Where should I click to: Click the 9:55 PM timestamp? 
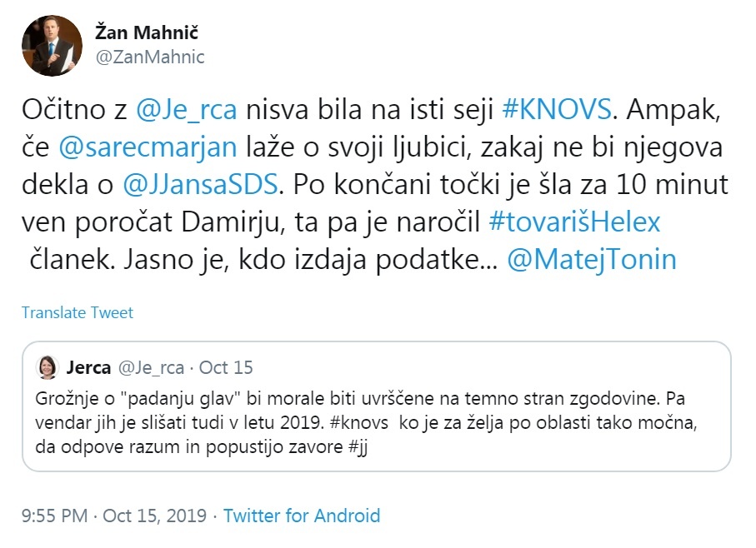(x=56, y=516)
